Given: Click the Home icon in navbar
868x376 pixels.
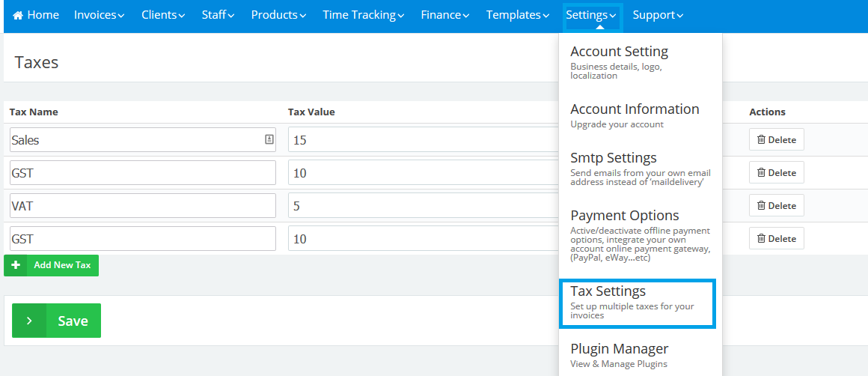Looking at the screenshot, I should point(18,15).
